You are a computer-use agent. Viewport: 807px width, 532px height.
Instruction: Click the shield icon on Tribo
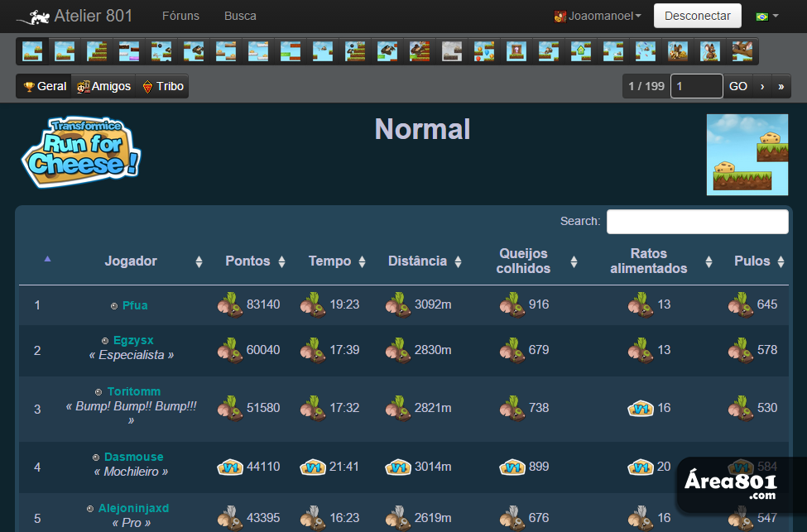(x=147, y=86)
